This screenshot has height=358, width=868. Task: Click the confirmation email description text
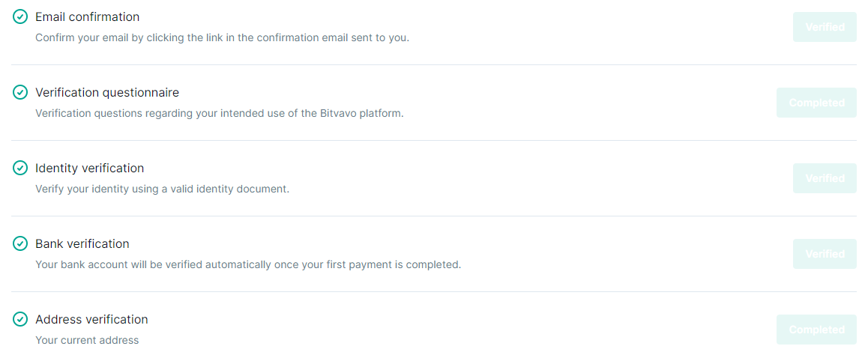coord(223,38)
